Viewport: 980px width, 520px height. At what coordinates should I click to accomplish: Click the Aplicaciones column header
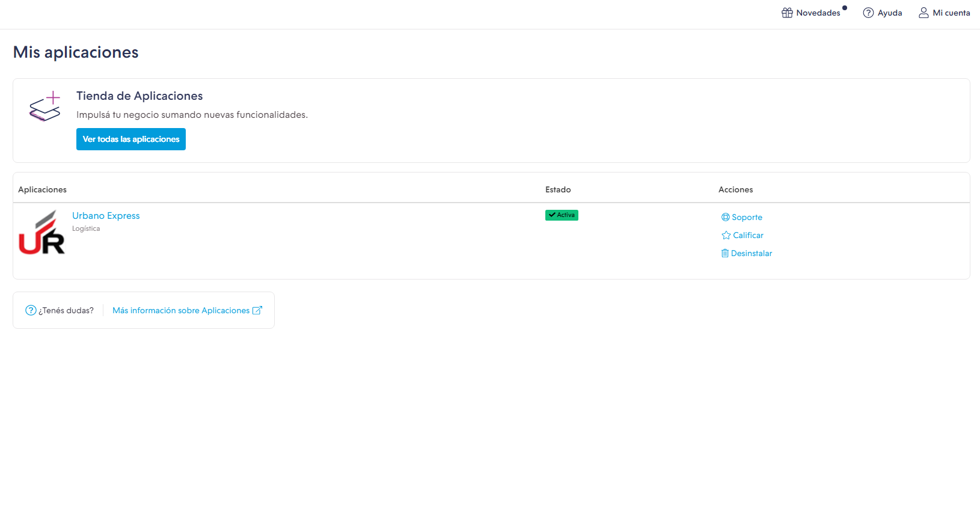coord(42,189)
